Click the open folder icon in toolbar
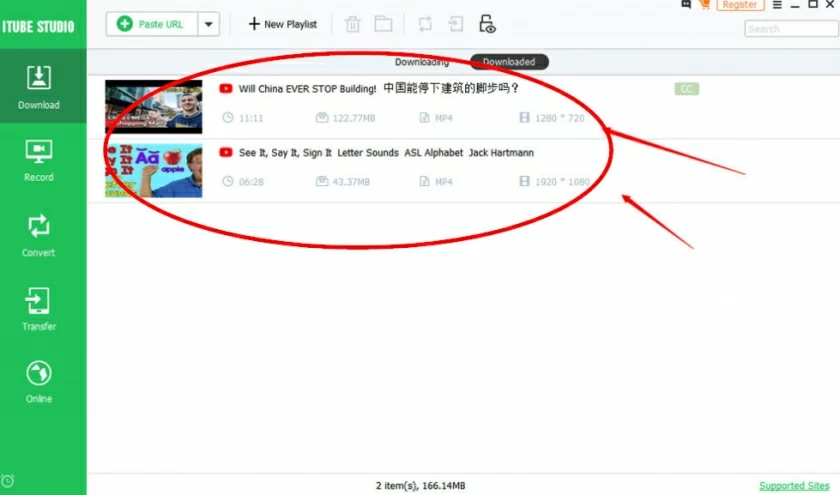This screenshot has height=495, width=840. point(383,24)
